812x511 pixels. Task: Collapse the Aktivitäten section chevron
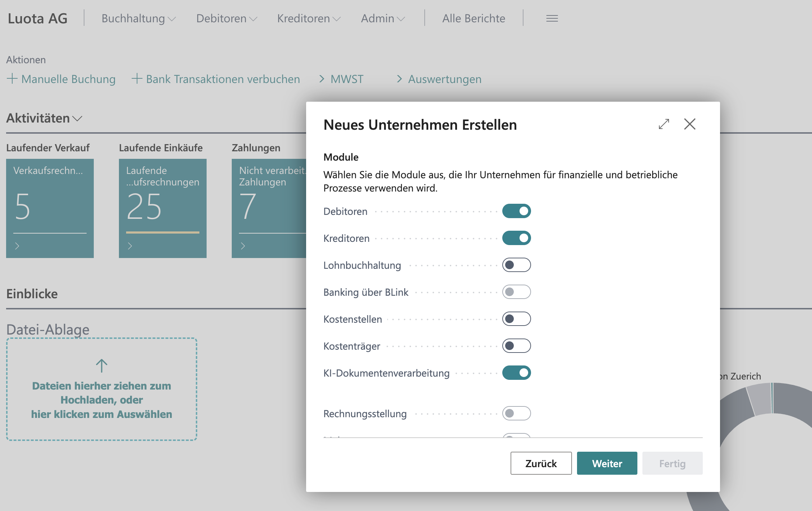tap(77, 118)
